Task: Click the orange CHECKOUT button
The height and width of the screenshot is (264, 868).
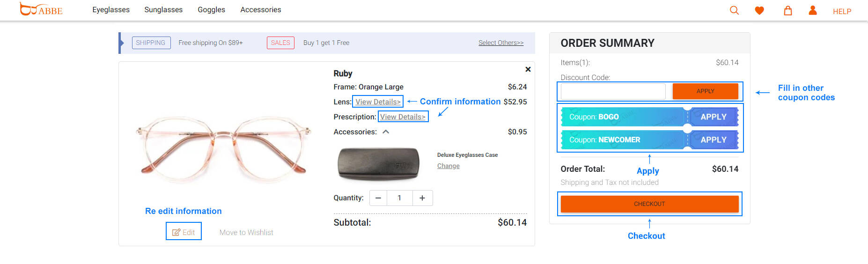Action: click(649, 204)
